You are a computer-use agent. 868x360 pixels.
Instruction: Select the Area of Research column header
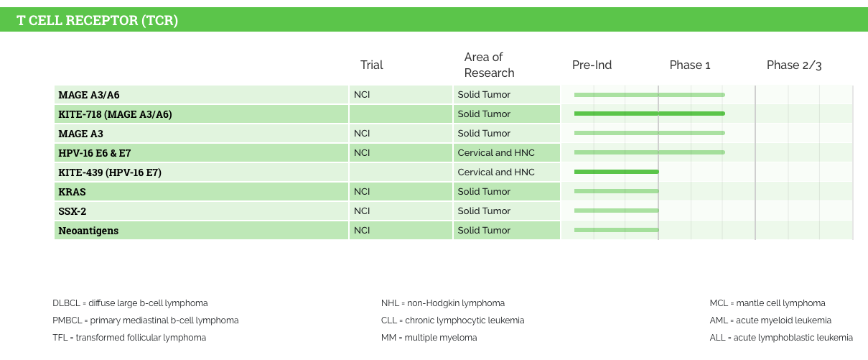point(489,65)
